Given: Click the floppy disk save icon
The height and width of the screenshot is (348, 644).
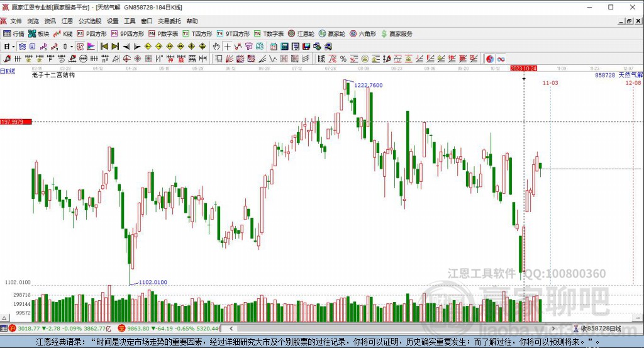Looking at the screenshot, I should click(306, 47).
